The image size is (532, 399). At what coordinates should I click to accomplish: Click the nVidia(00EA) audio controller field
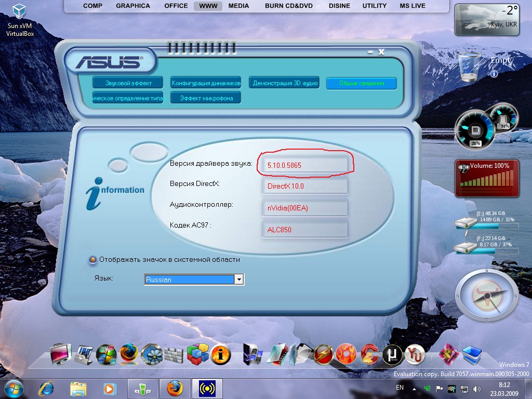click(x=304, y=208)
